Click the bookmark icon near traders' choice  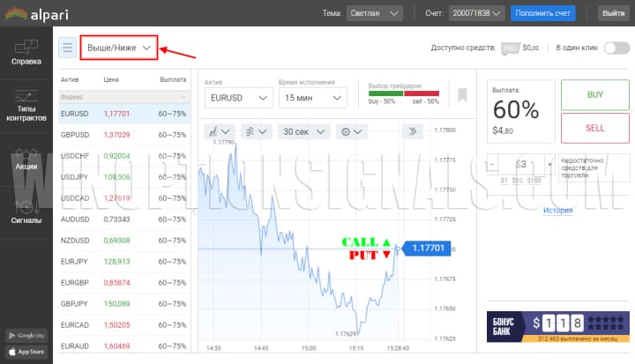(462, 94)
